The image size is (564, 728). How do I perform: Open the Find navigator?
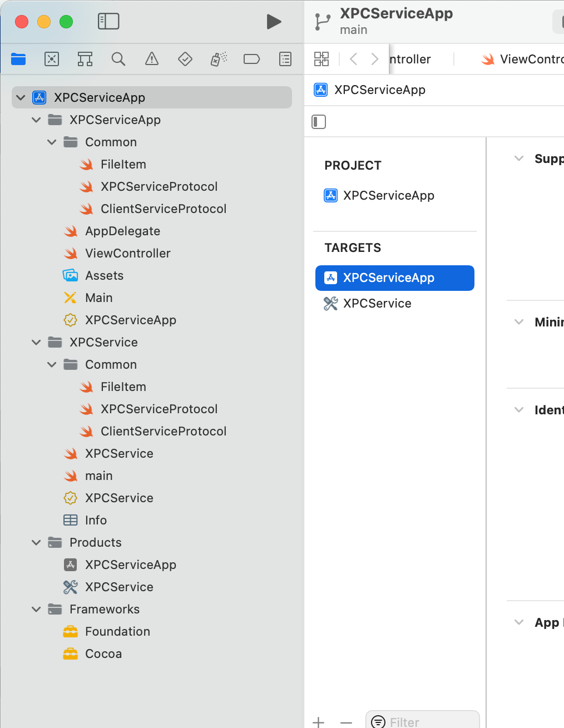(118, 59)
